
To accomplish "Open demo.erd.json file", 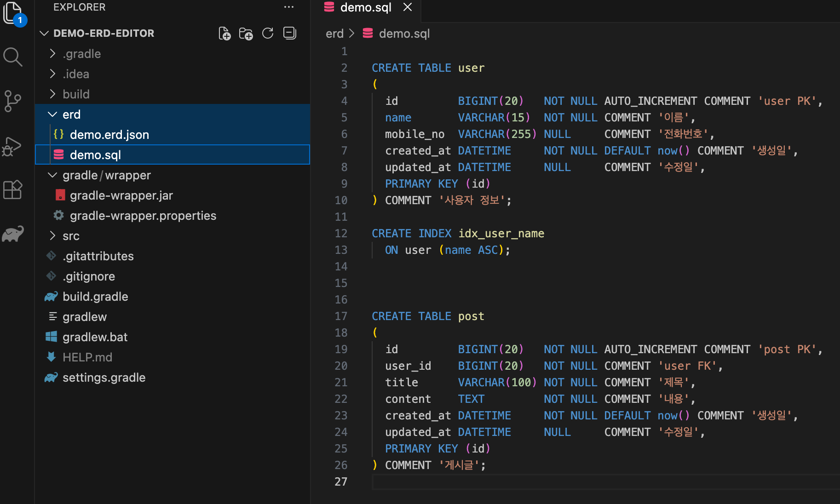I will (109, 135).
